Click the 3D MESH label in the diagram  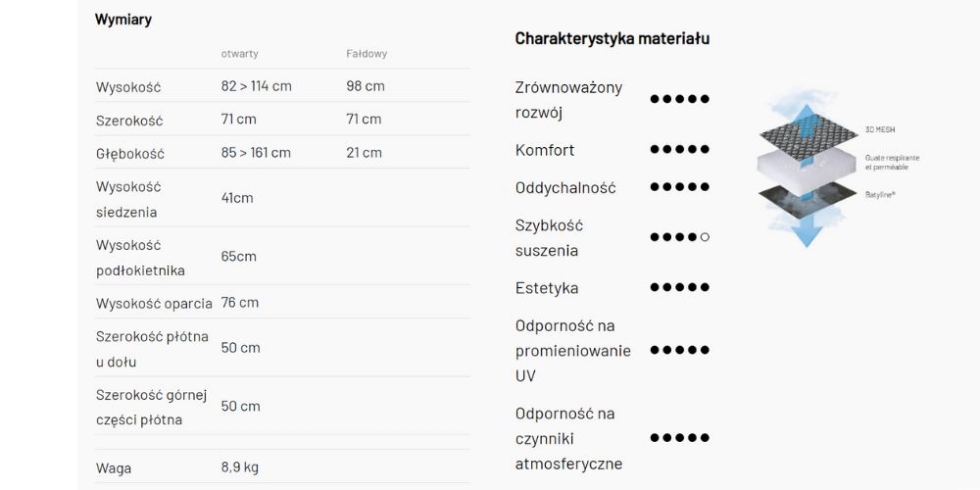coord(877,129)
